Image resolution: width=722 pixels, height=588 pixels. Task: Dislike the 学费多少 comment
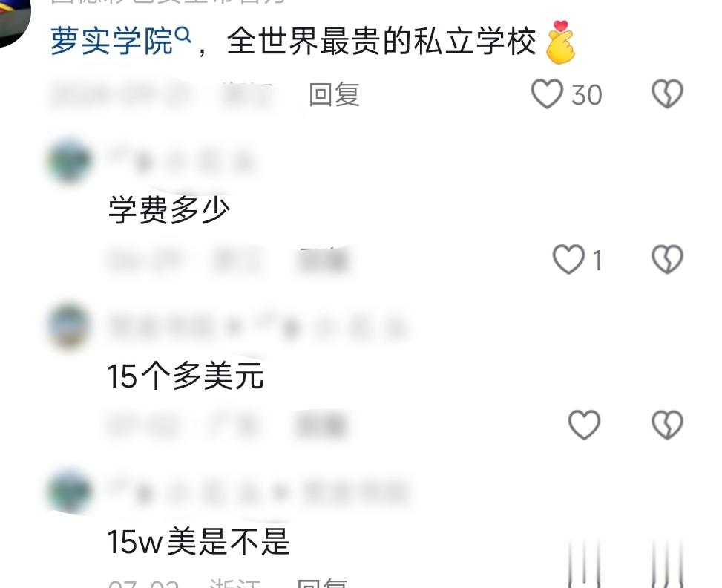click(667, 259)
